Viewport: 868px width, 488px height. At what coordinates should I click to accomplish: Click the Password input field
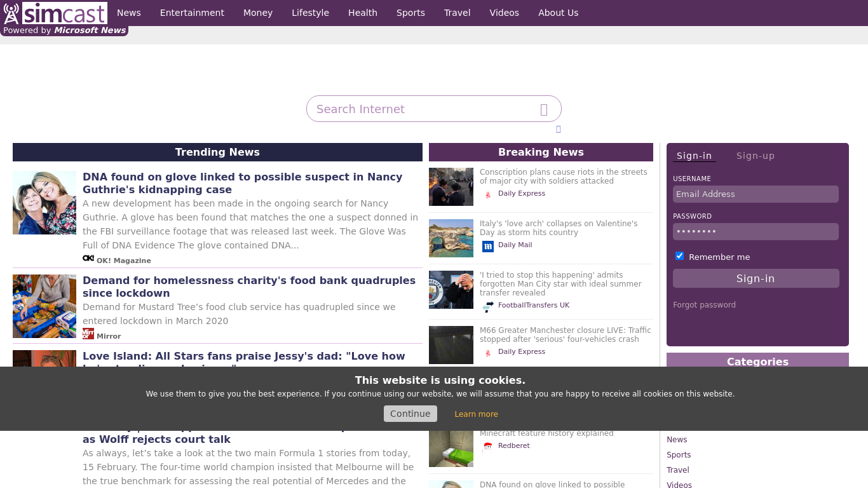pyautogui.click(x=756, y=232)
